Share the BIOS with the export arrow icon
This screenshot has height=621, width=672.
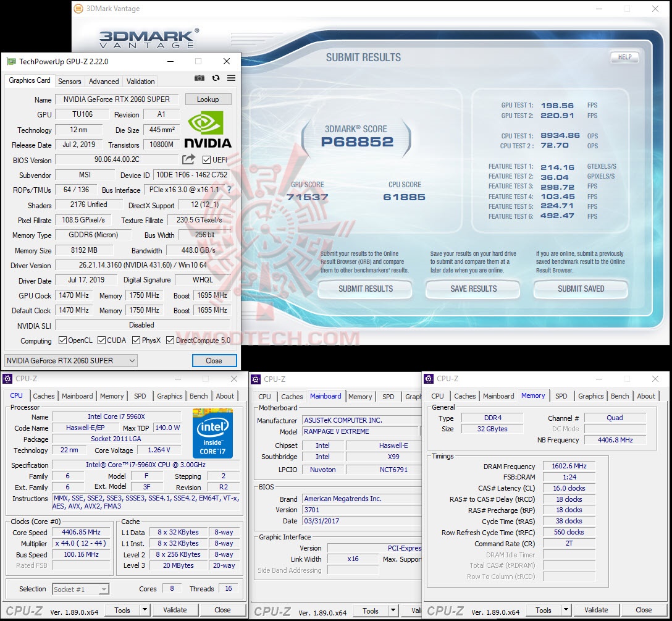[x=188, y=159]
